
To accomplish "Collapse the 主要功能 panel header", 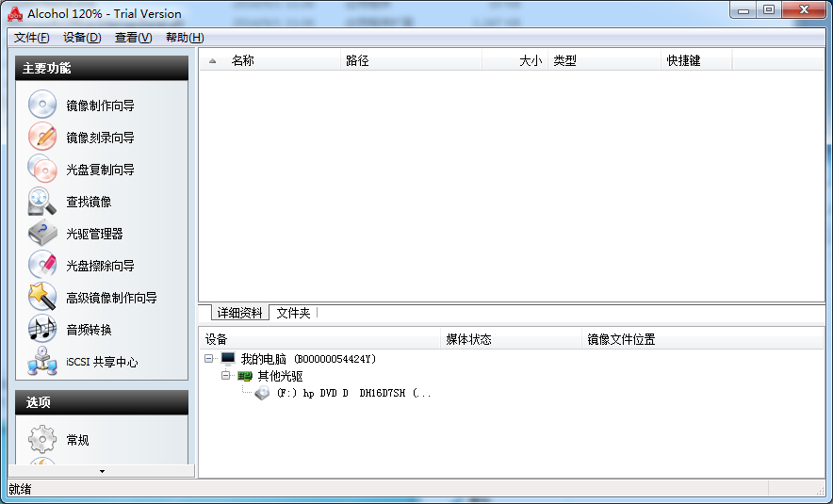I will 102,68.
